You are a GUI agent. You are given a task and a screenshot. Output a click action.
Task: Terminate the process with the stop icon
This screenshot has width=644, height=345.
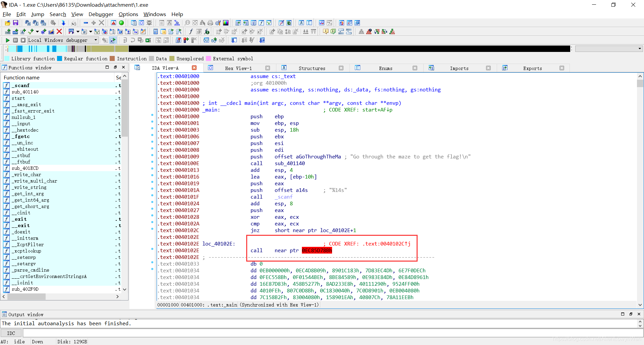(23, 40)
